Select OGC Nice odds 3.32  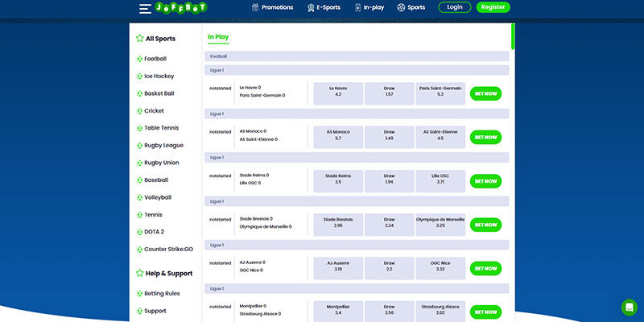[440, 268]
